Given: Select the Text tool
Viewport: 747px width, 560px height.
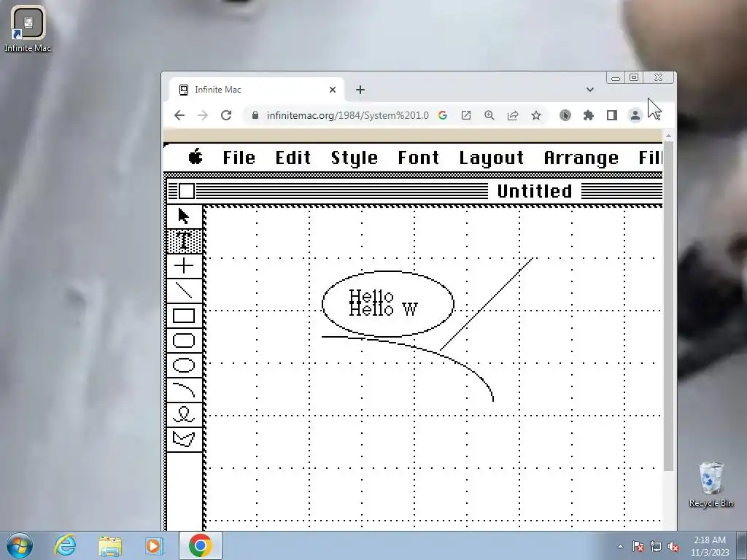Looking at the screenshot, I should [x=184, y=241].
